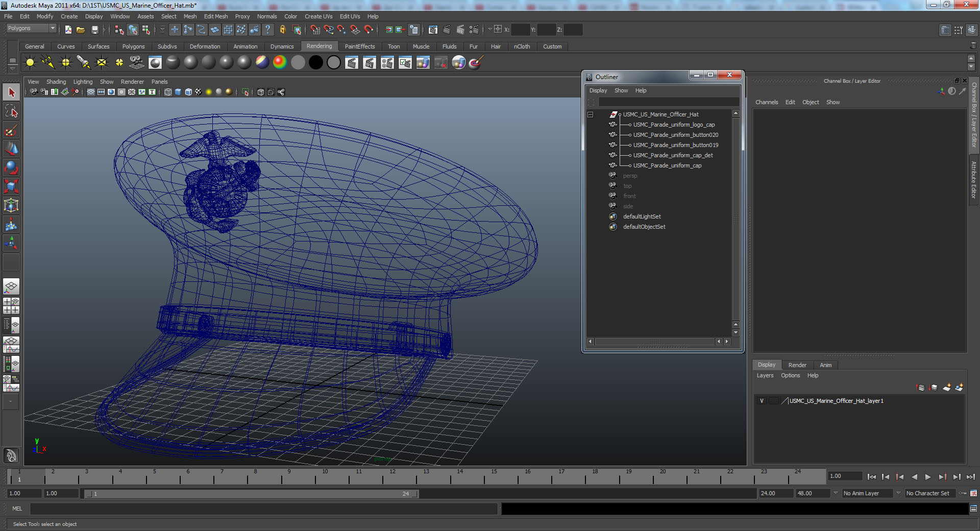Switch to the nCloth shelf tab
The height and width of the screenshot is (531, 980).
tap(522, 46)
